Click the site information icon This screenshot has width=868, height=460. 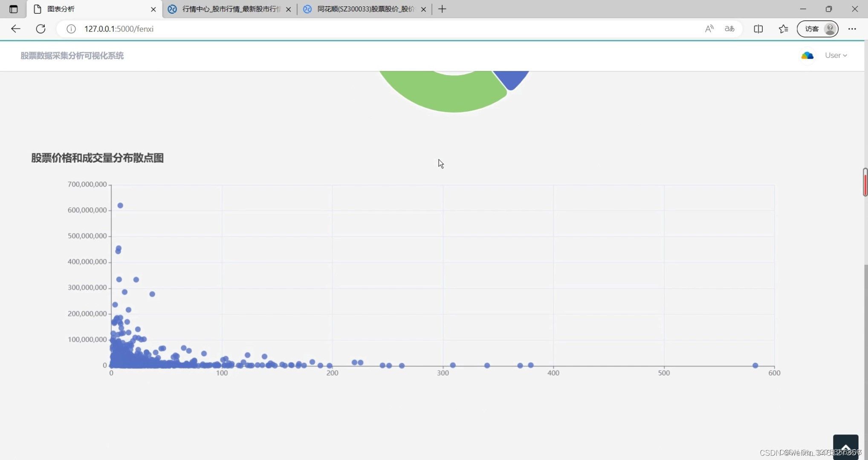[x=71, y=29]
